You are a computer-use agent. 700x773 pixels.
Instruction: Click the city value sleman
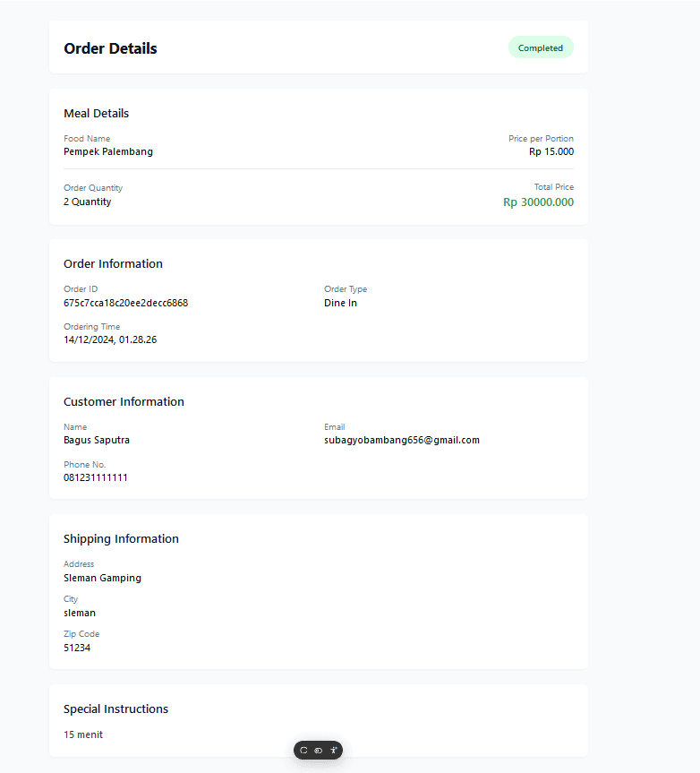[x=80, y=613]
